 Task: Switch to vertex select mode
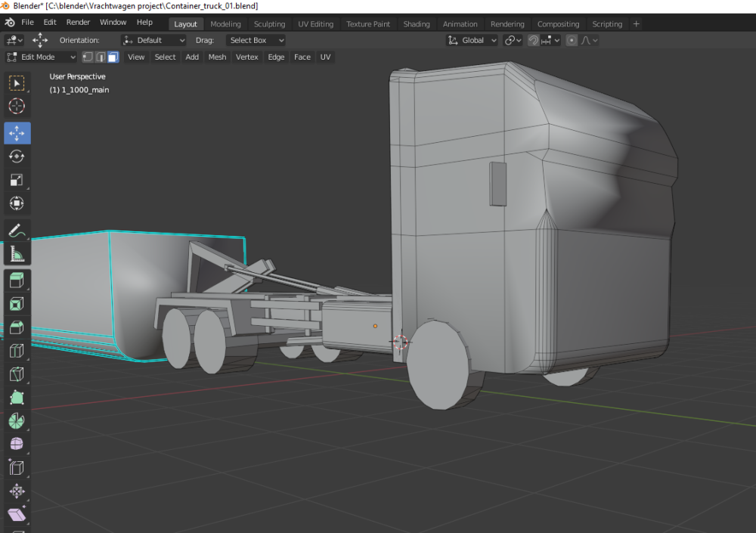(88, 57)
